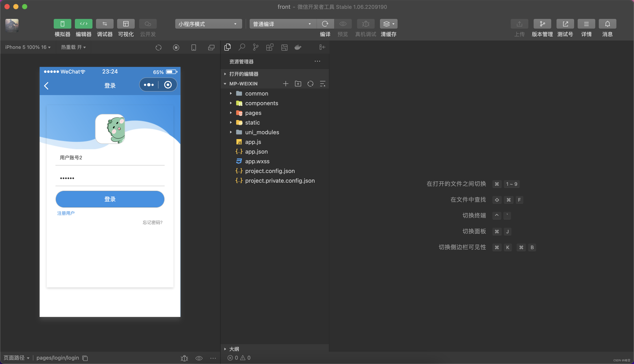This screenshot has height=364, width=634.
Task: Click the real device debug bug icon
Action: [x=365, y=24]
